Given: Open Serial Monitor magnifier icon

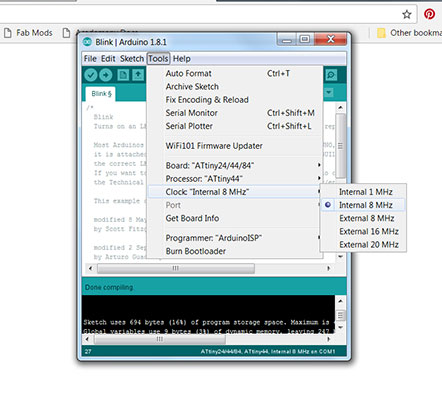Looking at the screenshot, I should (331, 75).
